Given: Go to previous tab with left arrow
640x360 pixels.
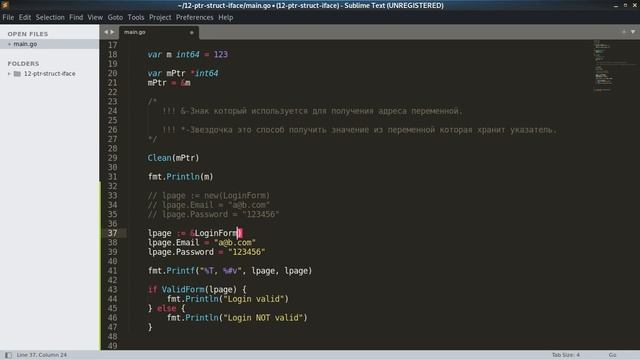Looking at the screenshot, I should tap(106, 32).
